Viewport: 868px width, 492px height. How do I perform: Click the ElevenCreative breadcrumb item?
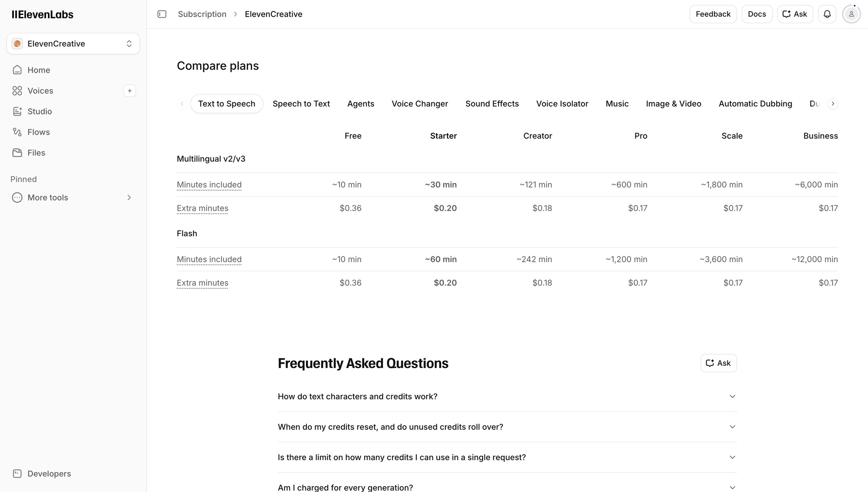(x=273, y=14)
